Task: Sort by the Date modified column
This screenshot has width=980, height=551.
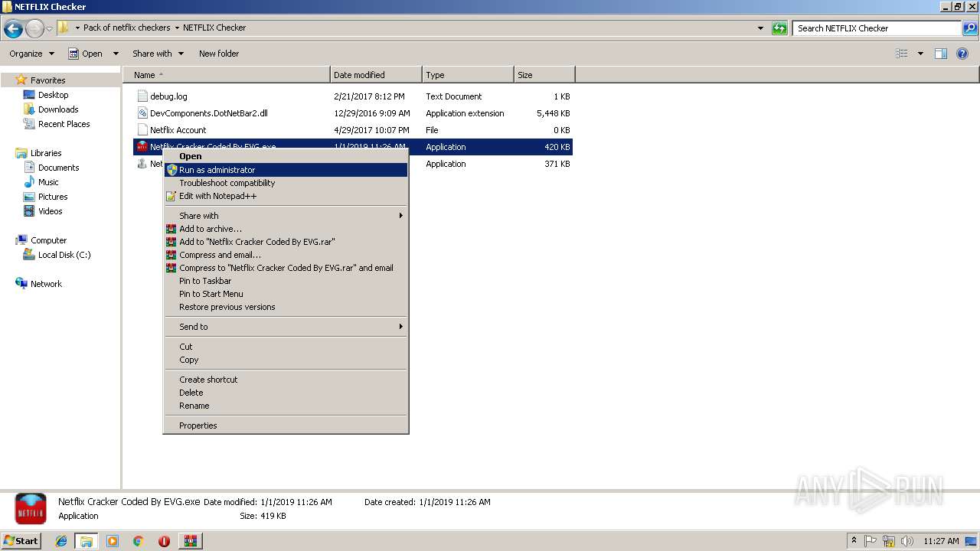Action: click(376, 75)
